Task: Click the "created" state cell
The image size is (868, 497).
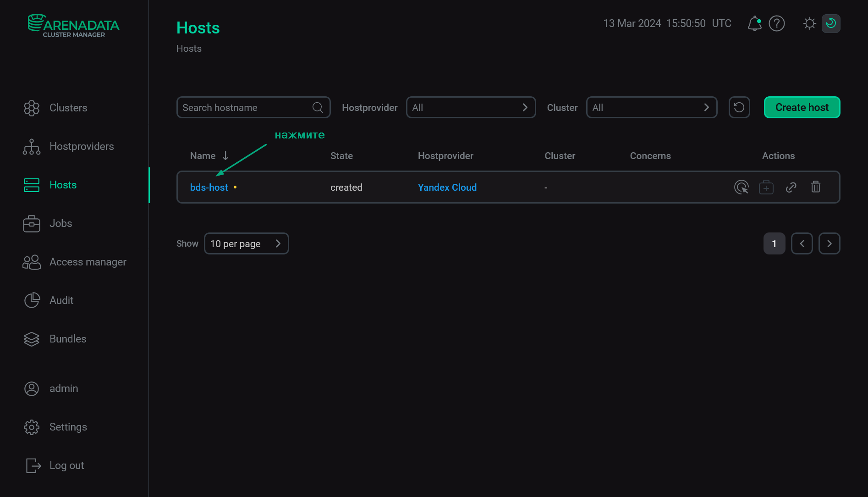Action: click(x=346, y=187)
